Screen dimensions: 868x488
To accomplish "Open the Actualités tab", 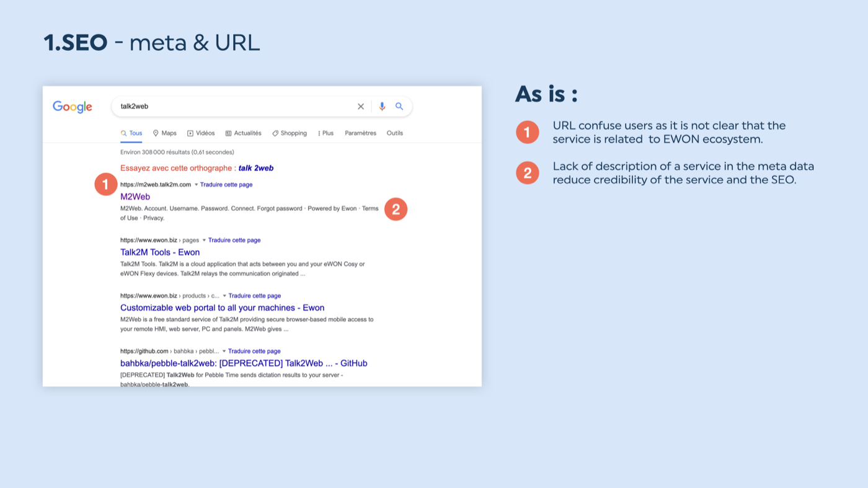I will [243, 133].
